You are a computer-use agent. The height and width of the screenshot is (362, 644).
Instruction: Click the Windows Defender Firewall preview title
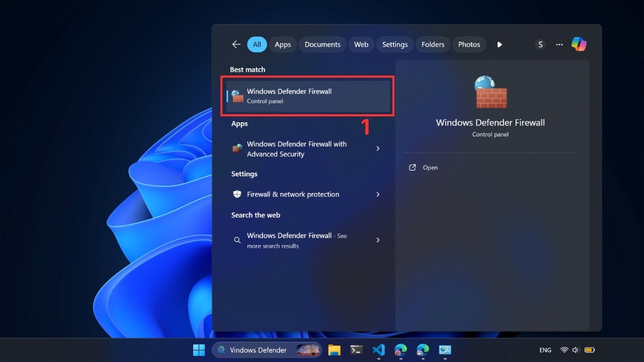pos(491,122)
